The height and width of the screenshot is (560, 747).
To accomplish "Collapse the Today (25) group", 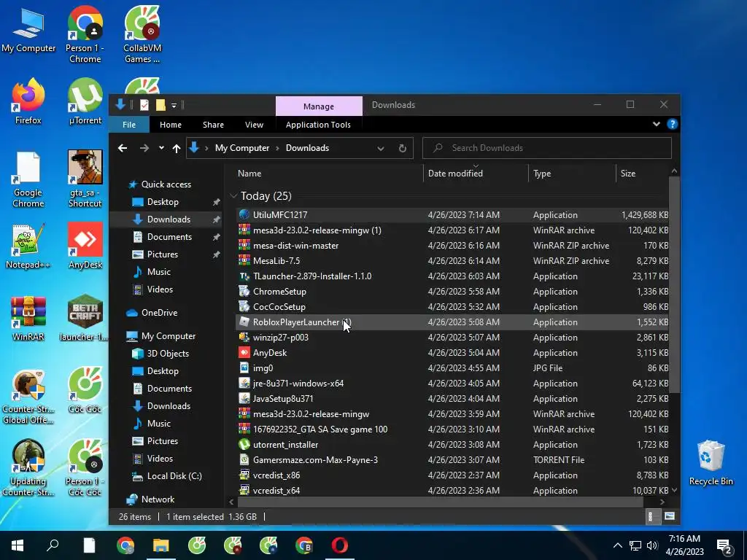I will point(233,195).
